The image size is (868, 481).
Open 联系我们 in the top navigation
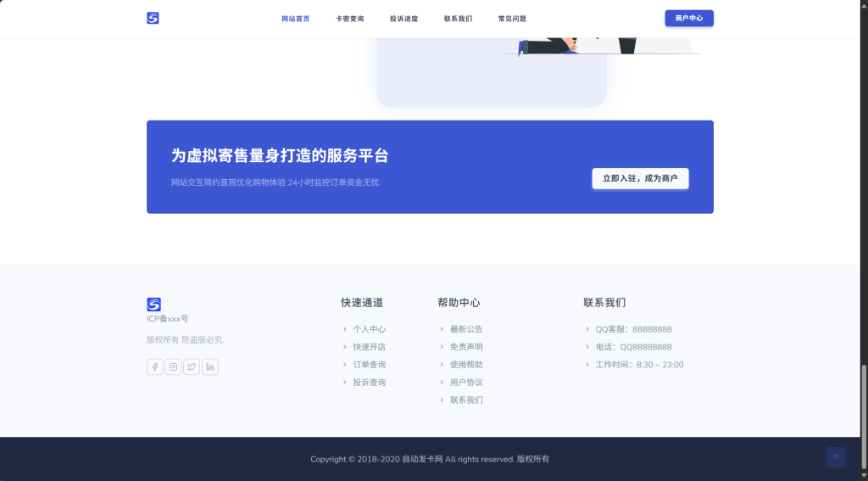tap(459, 19)
